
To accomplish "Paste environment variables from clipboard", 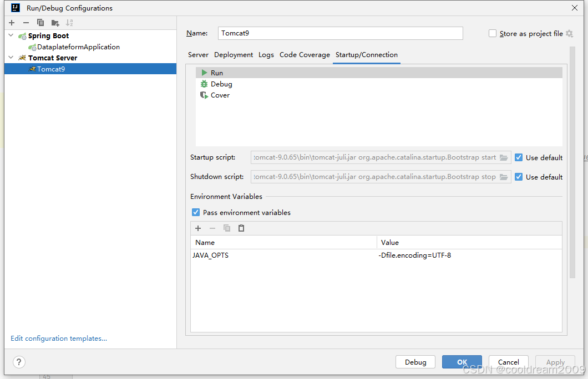I will pyautogui.click(x=241, y=228).
